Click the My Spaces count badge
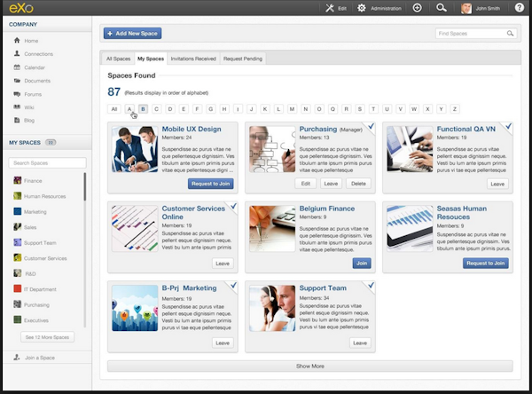The width and height of the screenshot is (532, 394). (51, 142)
